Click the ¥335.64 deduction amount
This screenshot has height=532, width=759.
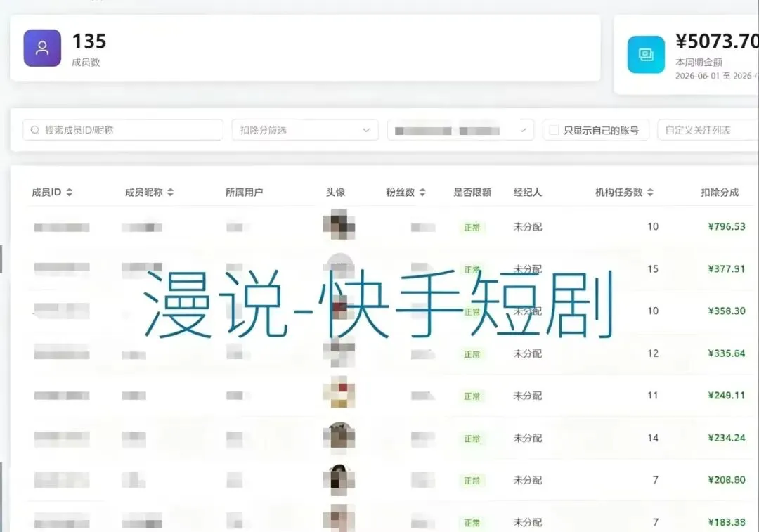[x=727, y=353]
